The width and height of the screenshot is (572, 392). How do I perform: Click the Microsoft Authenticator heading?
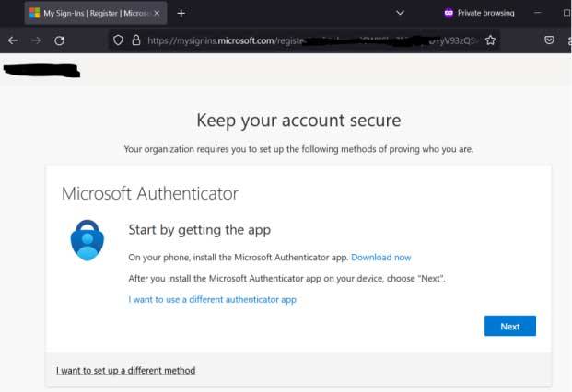(149, 193)
